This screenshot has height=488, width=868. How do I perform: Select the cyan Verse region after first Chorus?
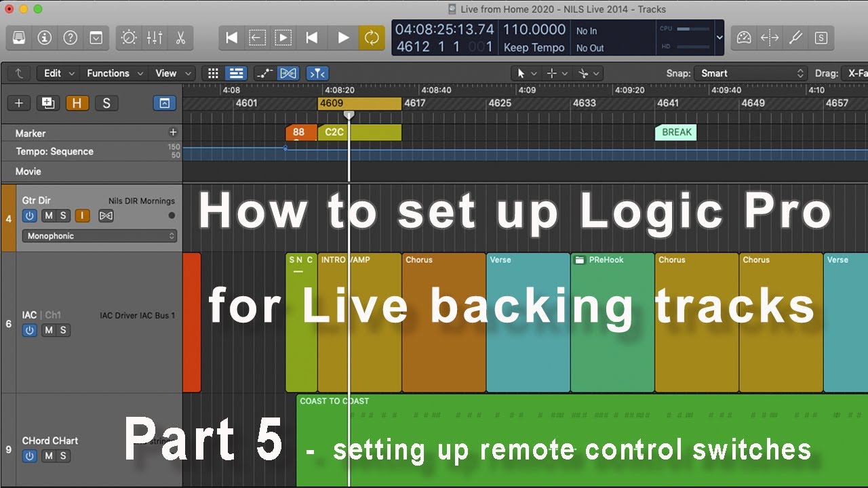(x=528, y=323)
